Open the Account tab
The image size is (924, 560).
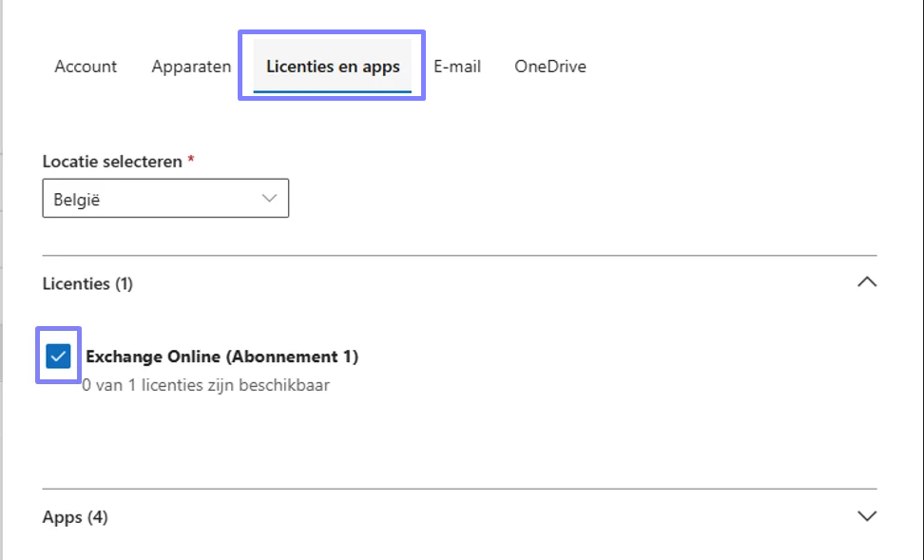[86, 66]
